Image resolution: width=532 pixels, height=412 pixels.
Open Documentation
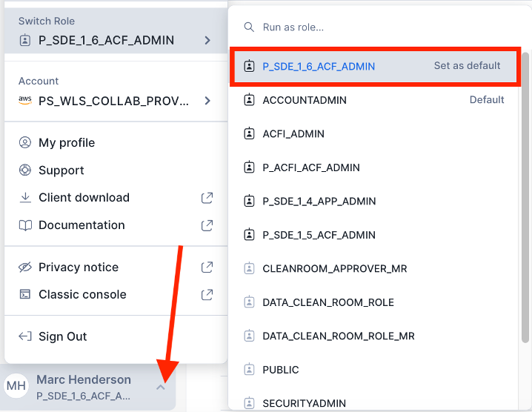pyautogui.click(x=116, y=225)
